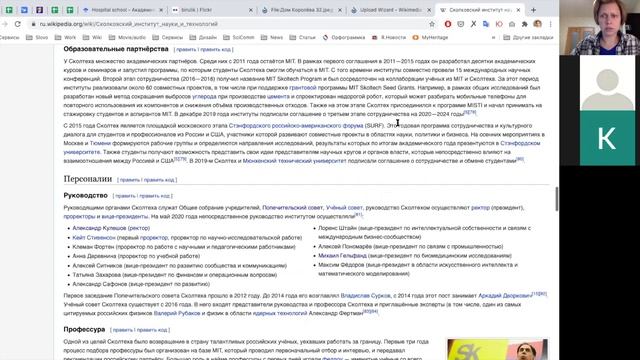Click the address bar URL field
This screenshot has width=640, height=360.
(229, 24)
